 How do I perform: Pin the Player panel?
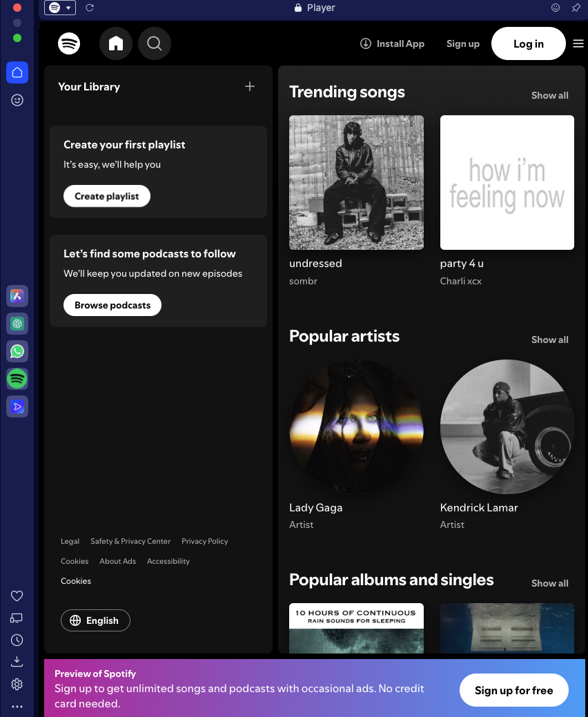point(576,8)
